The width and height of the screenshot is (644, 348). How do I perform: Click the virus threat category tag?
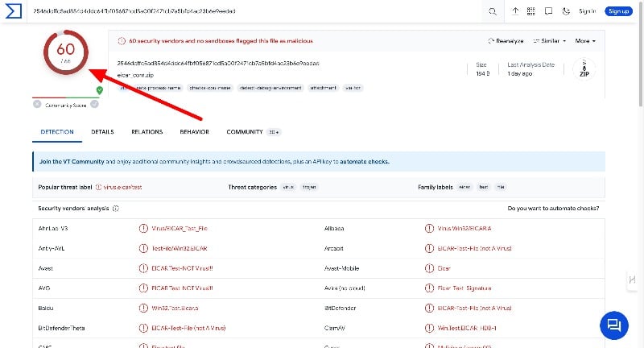[x=289, y=187]
